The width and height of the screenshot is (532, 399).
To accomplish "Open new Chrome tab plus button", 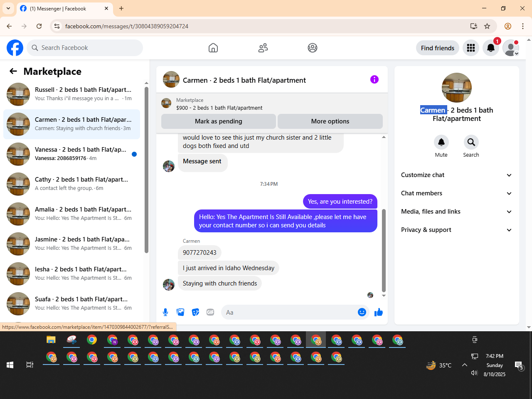I will [x=121, y=8].
